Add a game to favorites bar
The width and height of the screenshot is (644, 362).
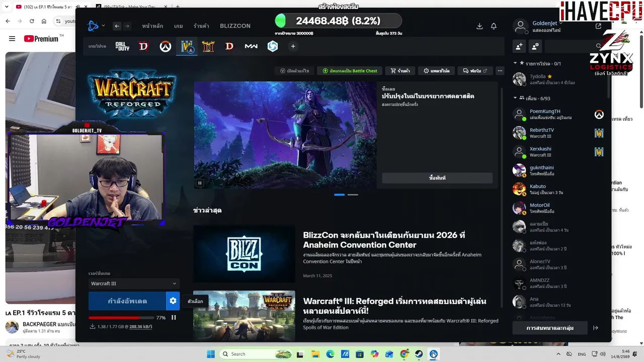(293, 46)
